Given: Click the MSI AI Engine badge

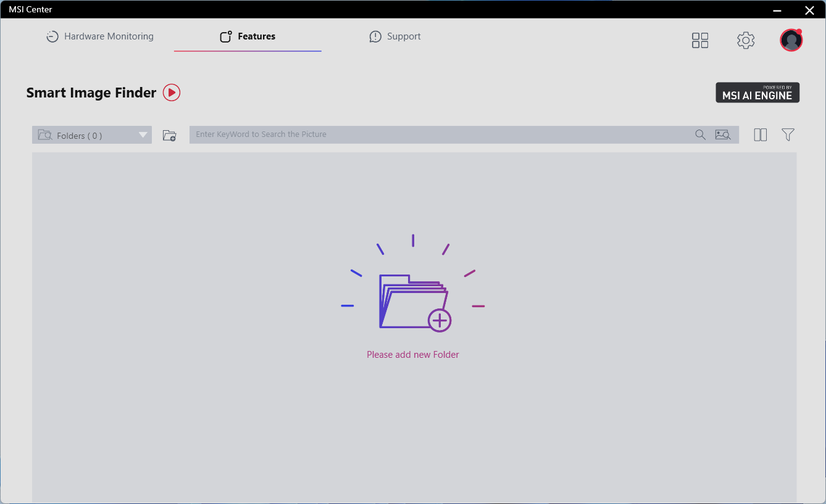Looking at the screenshot, I should point(757,93).
